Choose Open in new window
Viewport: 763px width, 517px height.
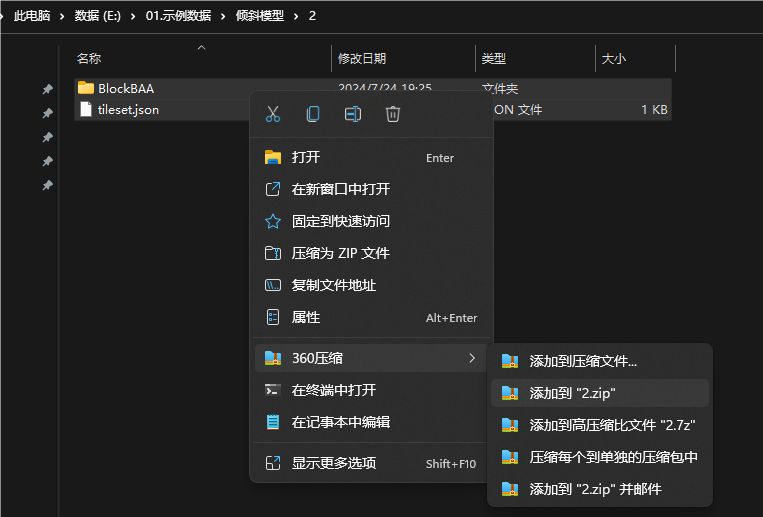click(x=340, y=189)
